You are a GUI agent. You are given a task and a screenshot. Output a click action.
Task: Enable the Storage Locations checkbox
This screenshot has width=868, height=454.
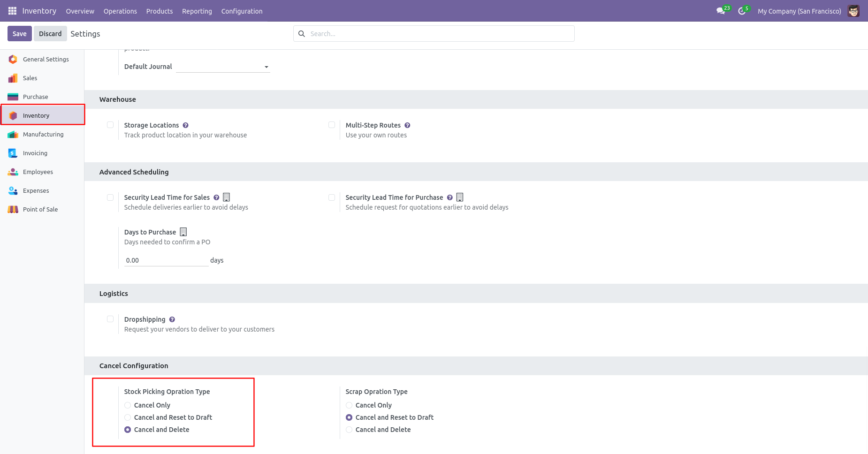110,125
